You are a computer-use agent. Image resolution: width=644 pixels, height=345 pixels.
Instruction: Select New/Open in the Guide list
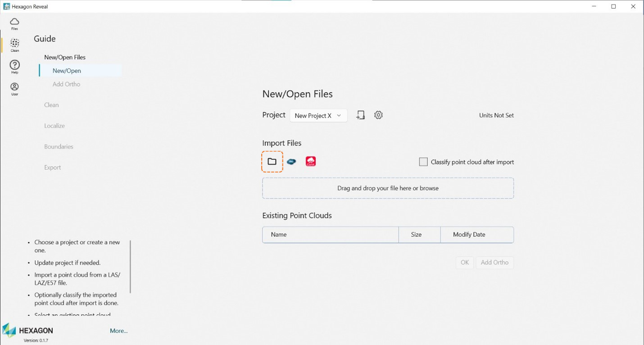tap(67, 71)
